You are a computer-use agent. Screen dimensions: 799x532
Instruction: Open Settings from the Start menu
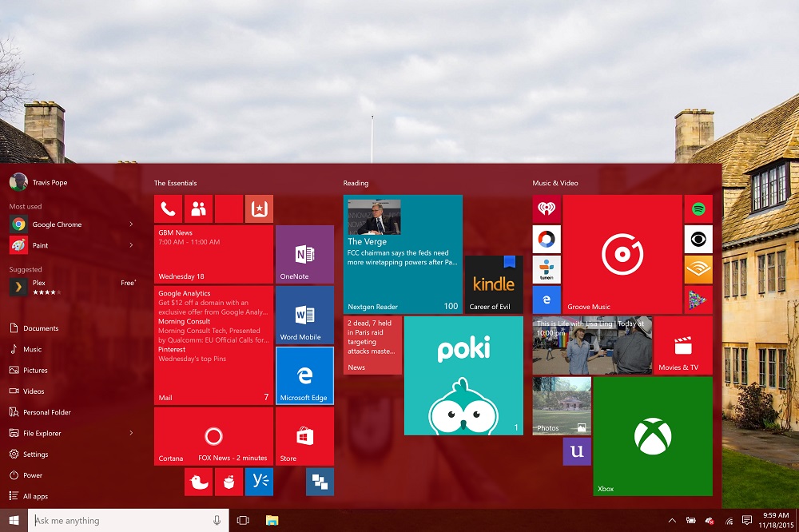point(35,455)
